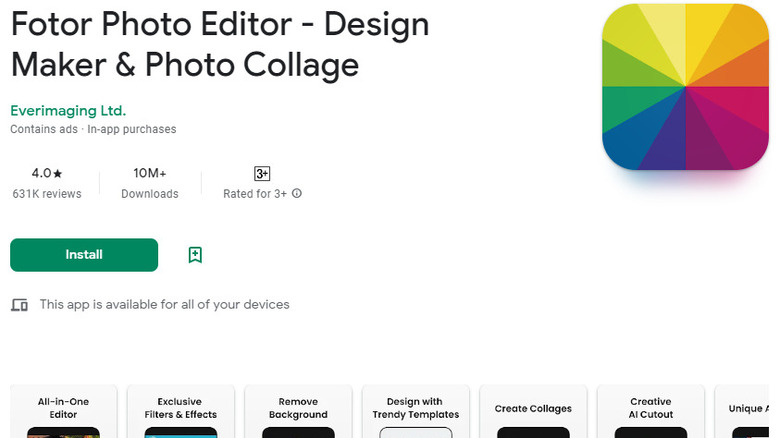Click the Fotor colorful app icon
Viewport: 780px width, 438px height.
coord(685,85)
